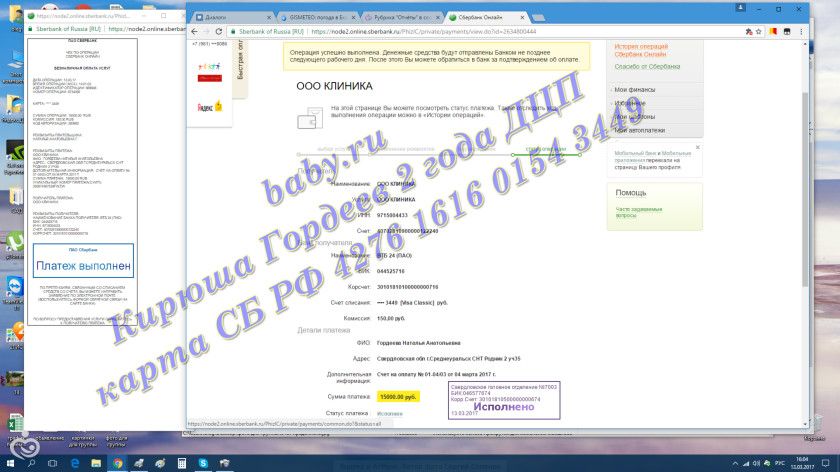Switch to the GISMETEO weather tab

click(x=316, y=18)
